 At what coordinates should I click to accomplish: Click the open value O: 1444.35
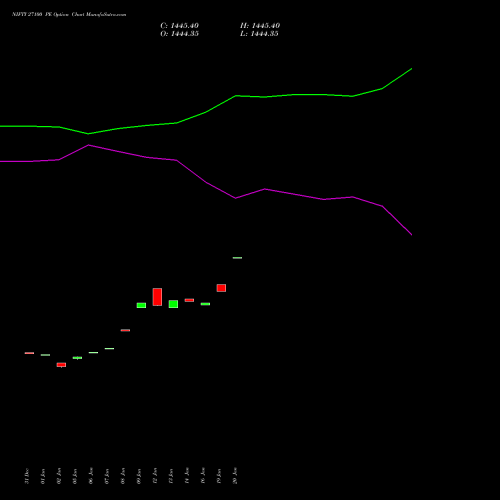point(179,34)
